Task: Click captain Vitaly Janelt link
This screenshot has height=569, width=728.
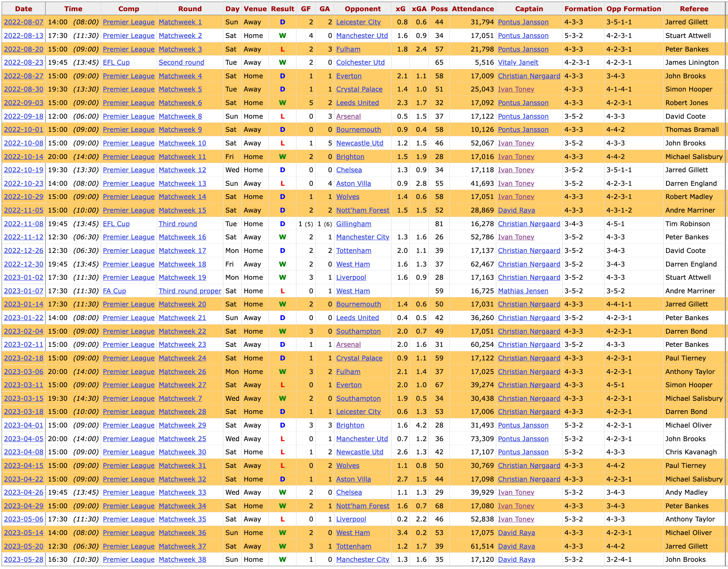Action: pyautogui.click(x=518, y=62)
